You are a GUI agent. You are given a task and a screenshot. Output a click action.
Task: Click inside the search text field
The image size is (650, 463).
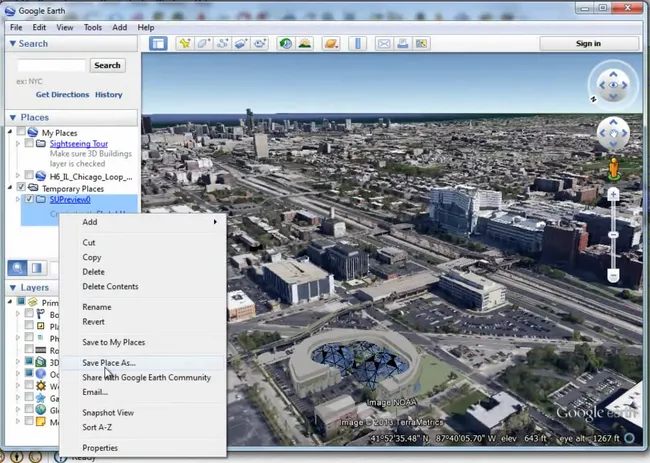(51, 65)
